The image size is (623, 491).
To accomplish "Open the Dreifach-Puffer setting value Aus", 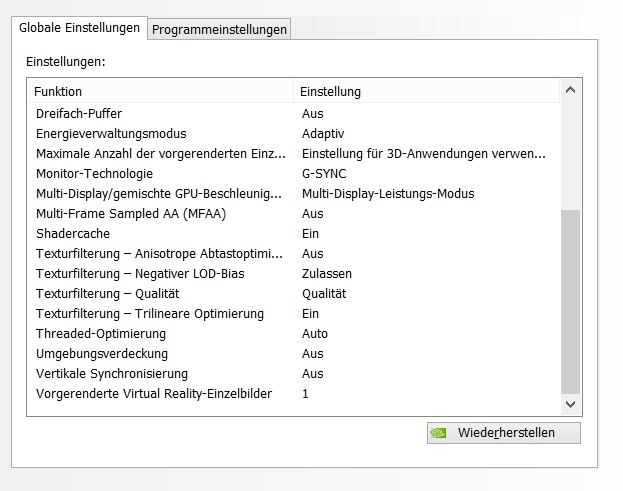I will tap(312, 114).
